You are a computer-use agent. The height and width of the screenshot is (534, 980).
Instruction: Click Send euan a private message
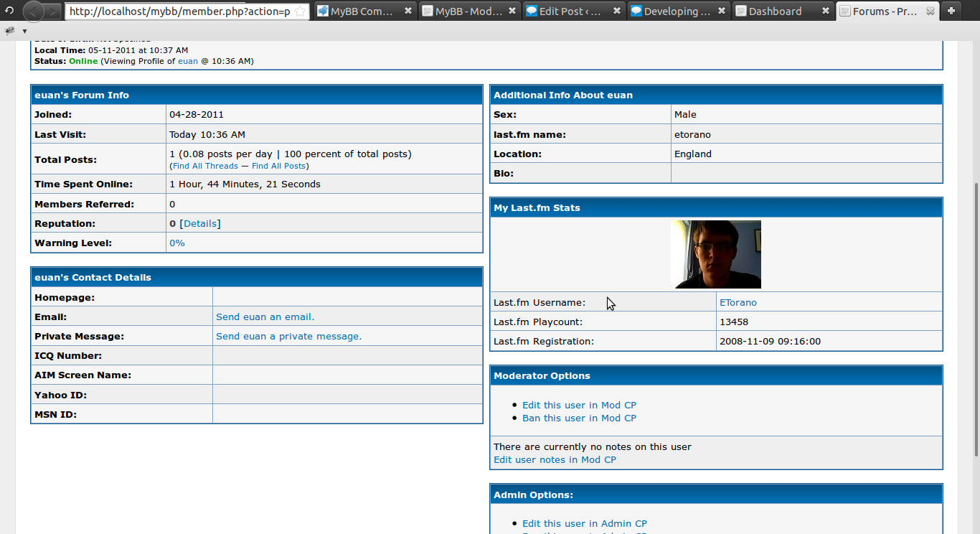tap(288, 336)
